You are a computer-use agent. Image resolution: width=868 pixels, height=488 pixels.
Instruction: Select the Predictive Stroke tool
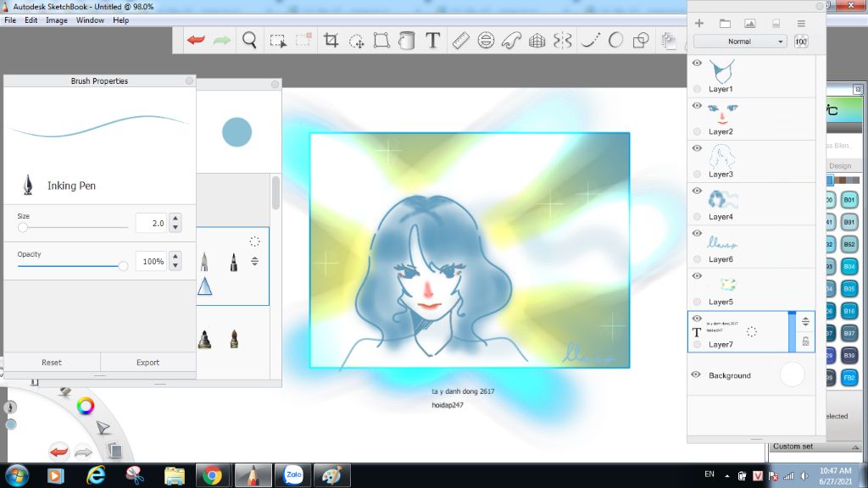pyautogui.click(x=615, y=40)
